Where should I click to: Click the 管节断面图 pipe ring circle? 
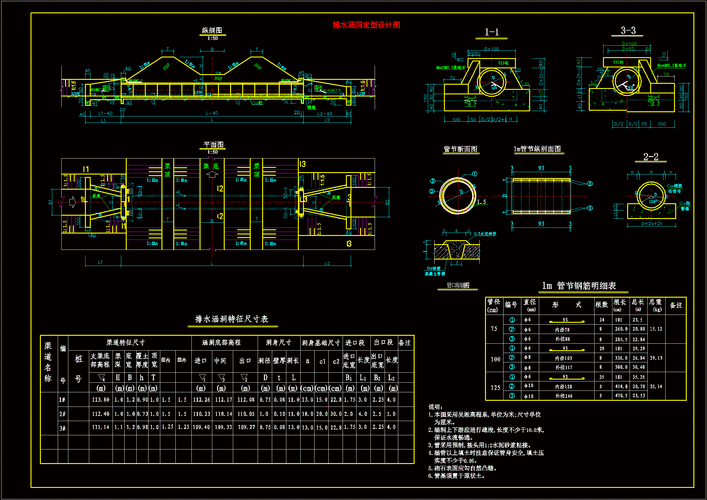point(460,193)
